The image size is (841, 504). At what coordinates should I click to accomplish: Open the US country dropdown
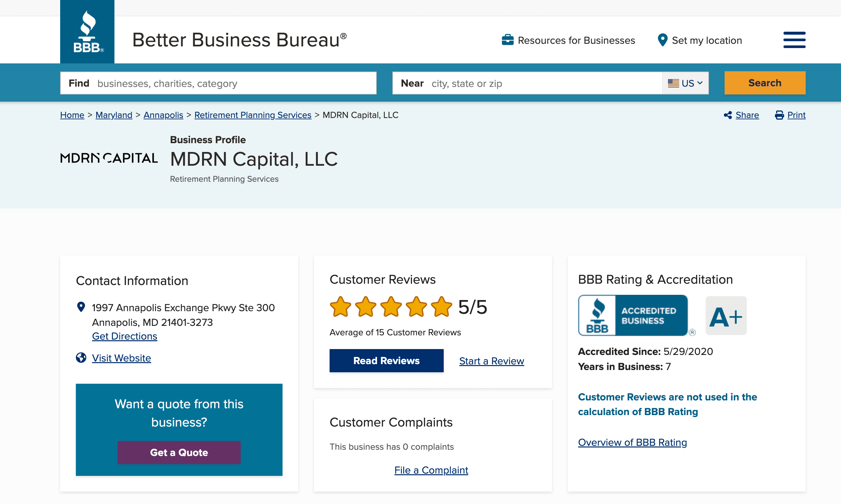pos(685,83)
